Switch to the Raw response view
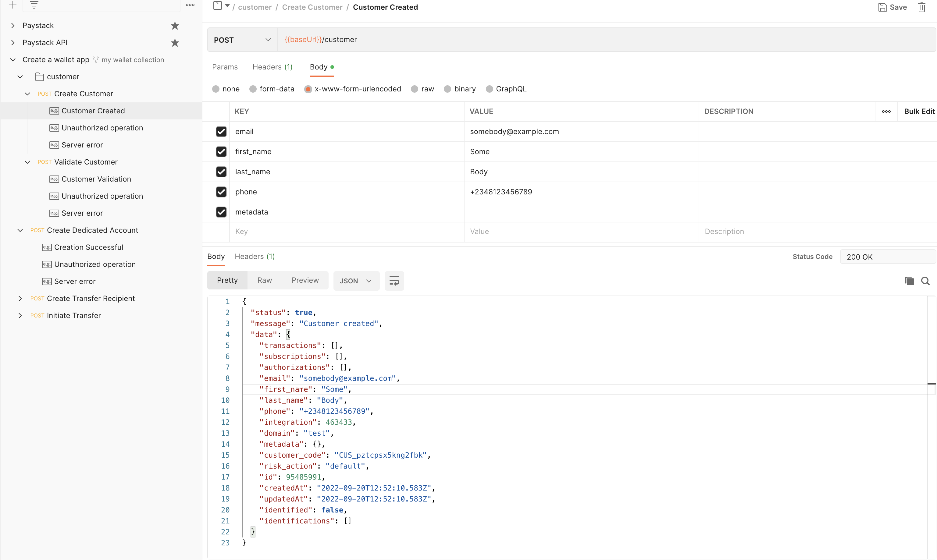Image resolution: width=937 pixels, height=560 pixels. pos(265,280)
